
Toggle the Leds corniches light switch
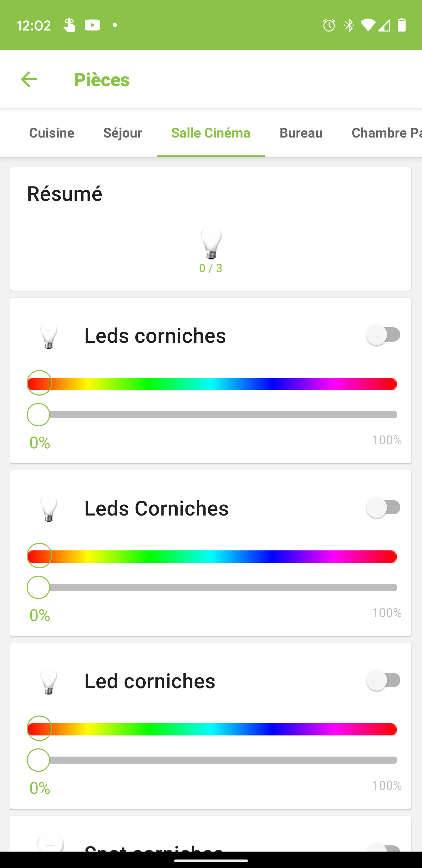tap(384, 335)
